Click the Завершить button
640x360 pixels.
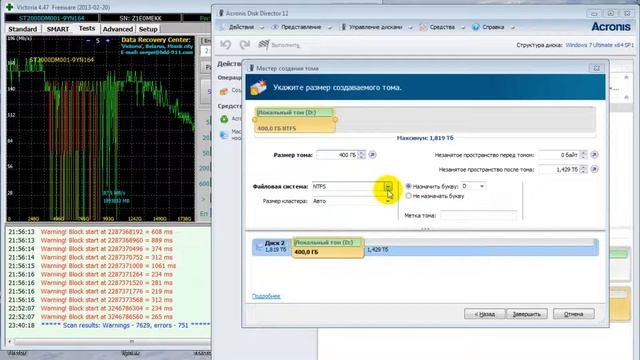[x=527, y=314]
